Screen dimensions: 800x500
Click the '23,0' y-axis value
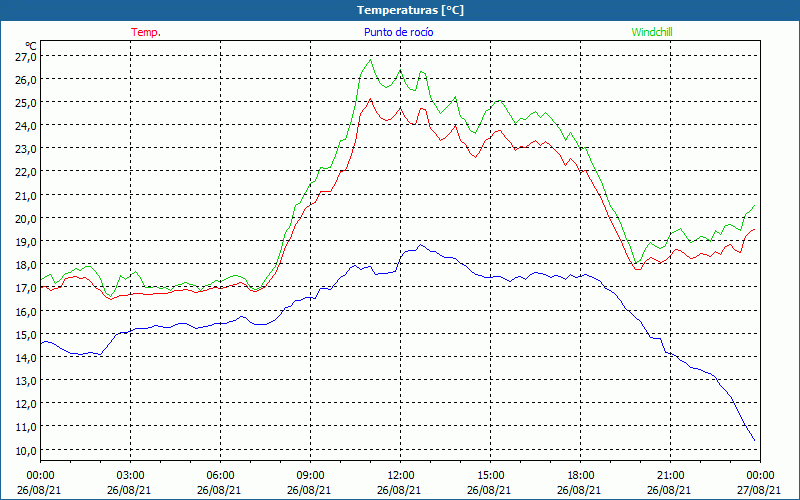[x=26, y=149]
